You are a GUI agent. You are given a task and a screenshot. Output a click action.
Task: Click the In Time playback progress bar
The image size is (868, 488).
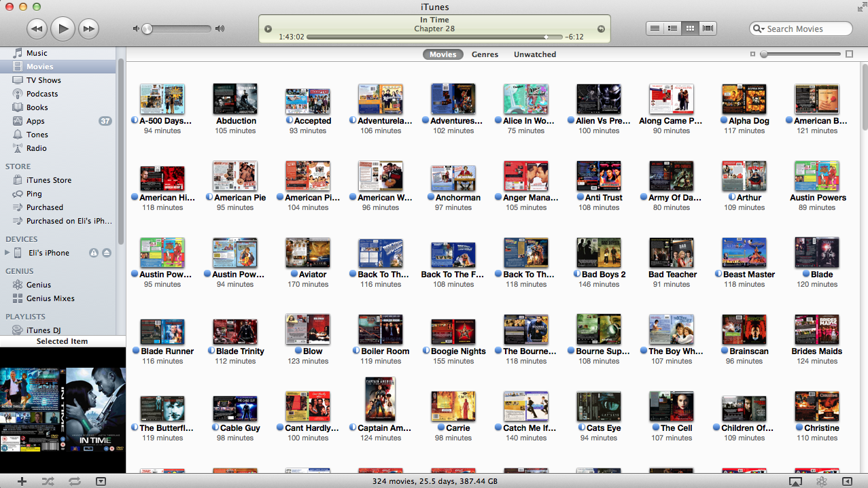434,37
